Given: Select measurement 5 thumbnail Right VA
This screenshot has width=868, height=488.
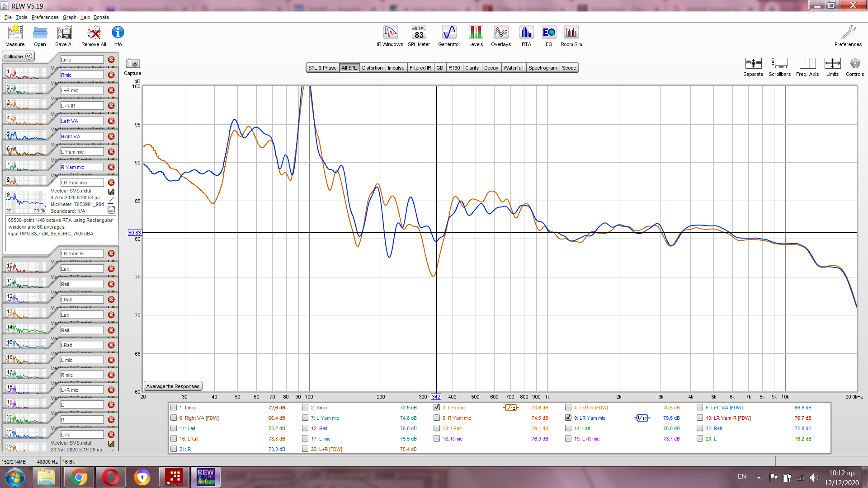Looking at the screenshot, I should click(26, 135).
